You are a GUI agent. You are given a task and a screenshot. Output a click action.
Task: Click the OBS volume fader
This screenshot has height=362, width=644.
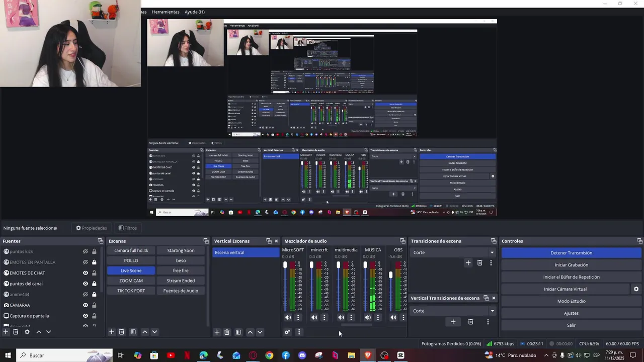(391, 275)
